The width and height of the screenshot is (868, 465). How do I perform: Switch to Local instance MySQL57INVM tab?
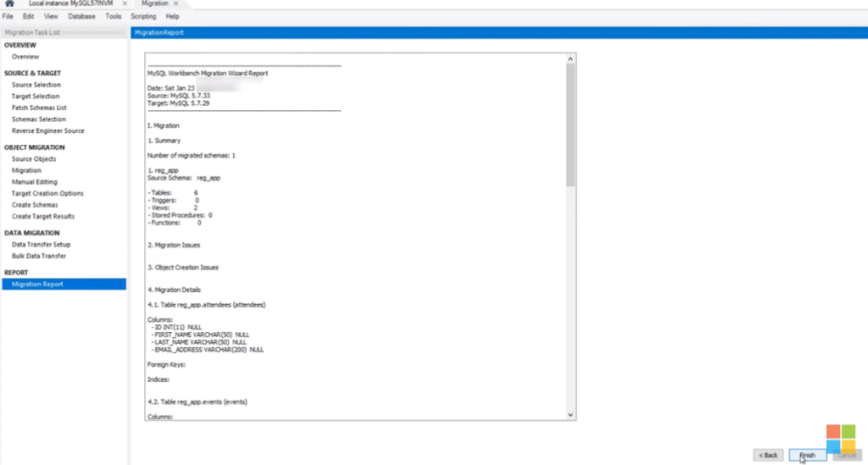pyautogui.click(x=71, y=3)
